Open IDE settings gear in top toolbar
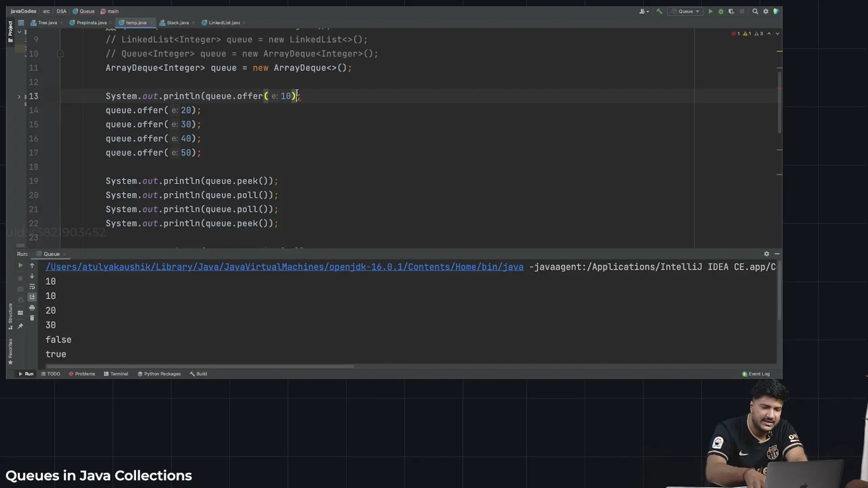Screen dimensions: 868x488 (x=766, y=11)
